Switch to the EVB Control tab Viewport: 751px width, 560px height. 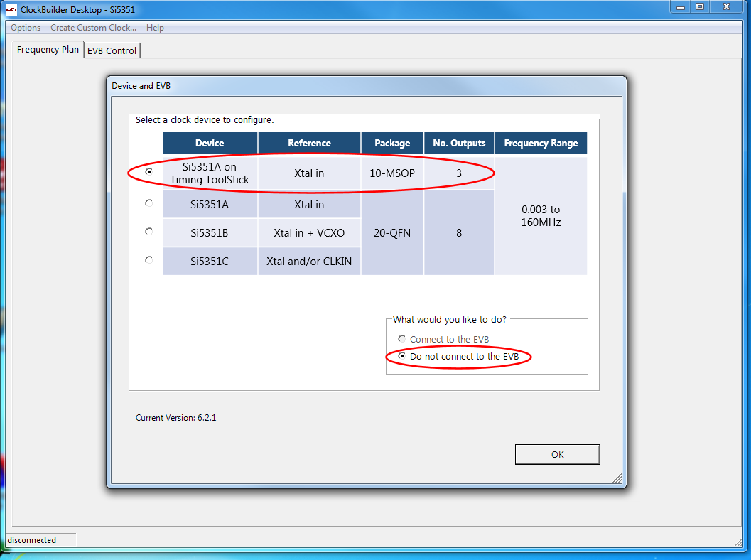tap(112, 50)
